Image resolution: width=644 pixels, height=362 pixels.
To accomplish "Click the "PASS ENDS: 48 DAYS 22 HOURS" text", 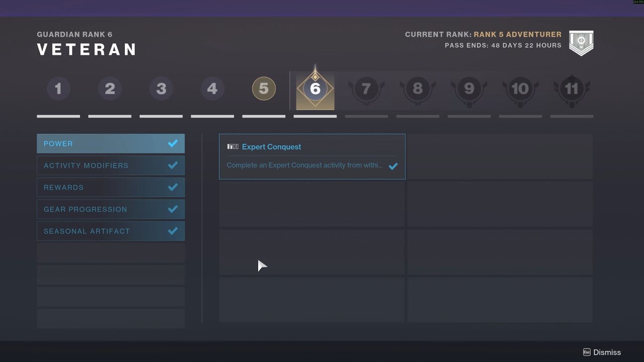I will click(x=503, y=45).
